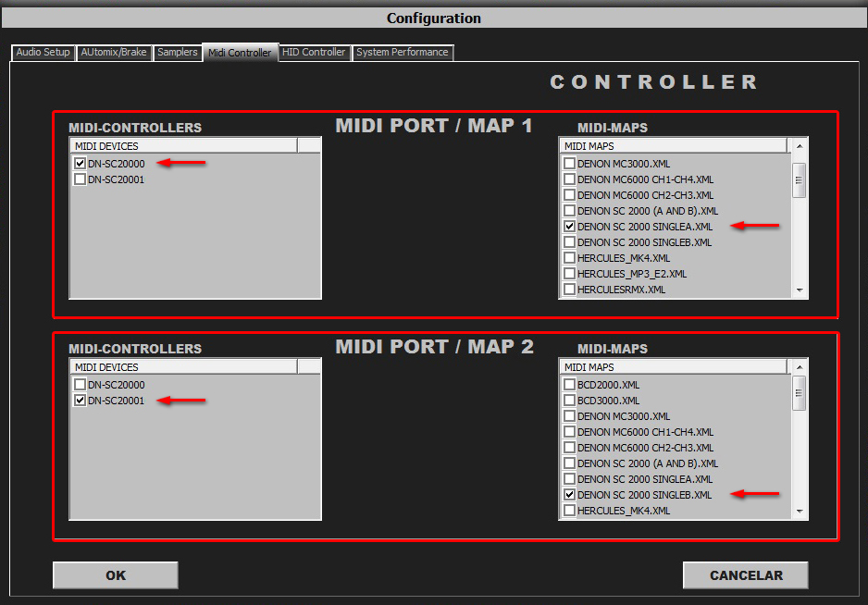Open the System Performance tab

[x=402, y=53]
